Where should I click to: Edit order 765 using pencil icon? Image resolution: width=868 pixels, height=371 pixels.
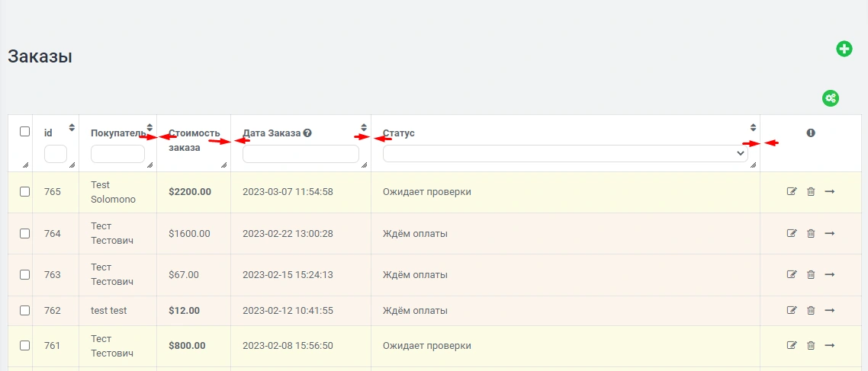(792, 192)
